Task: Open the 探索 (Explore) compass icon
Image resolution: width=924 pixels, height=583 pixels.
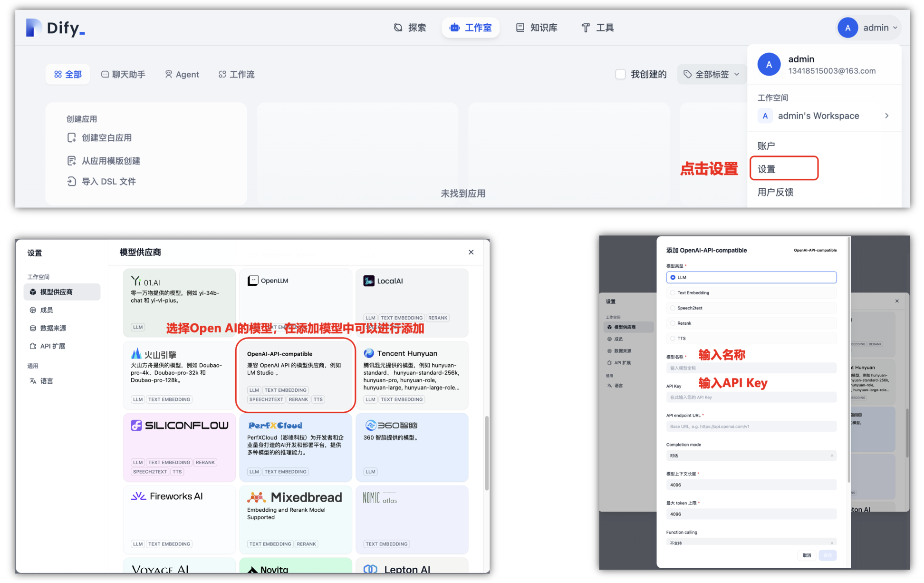Action: point(398,28)
